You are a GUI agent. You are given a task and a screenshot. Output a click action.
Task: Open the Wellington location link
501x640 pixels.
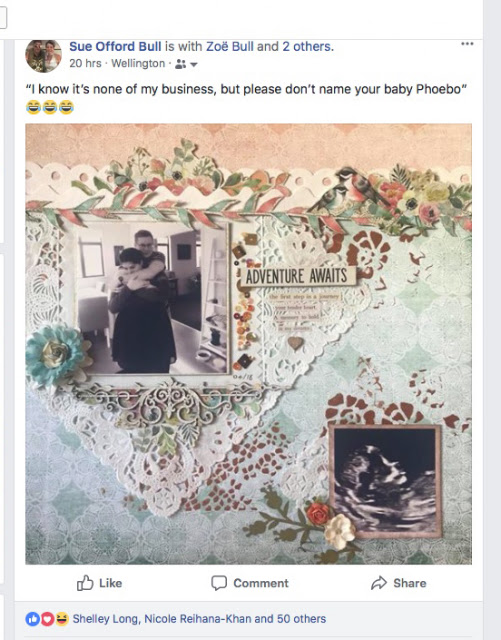(x=138, y=64)
